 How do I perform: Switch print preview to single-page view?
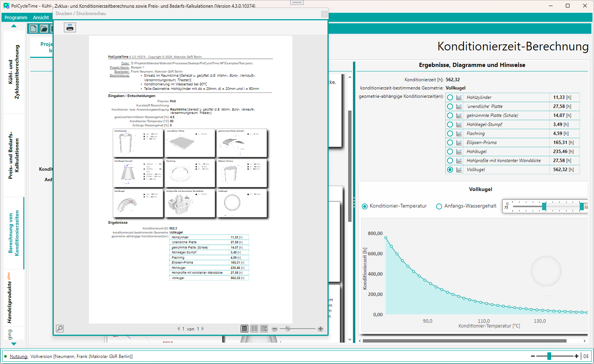(244, 329)
